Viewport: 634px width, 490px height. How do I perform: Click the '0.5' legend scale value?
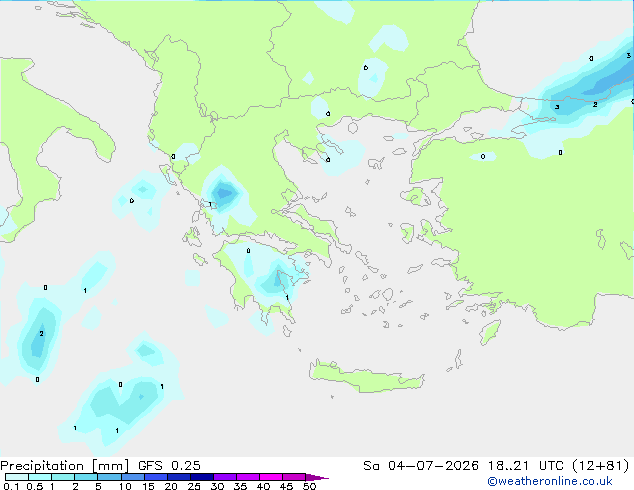(x=34, y=486)
